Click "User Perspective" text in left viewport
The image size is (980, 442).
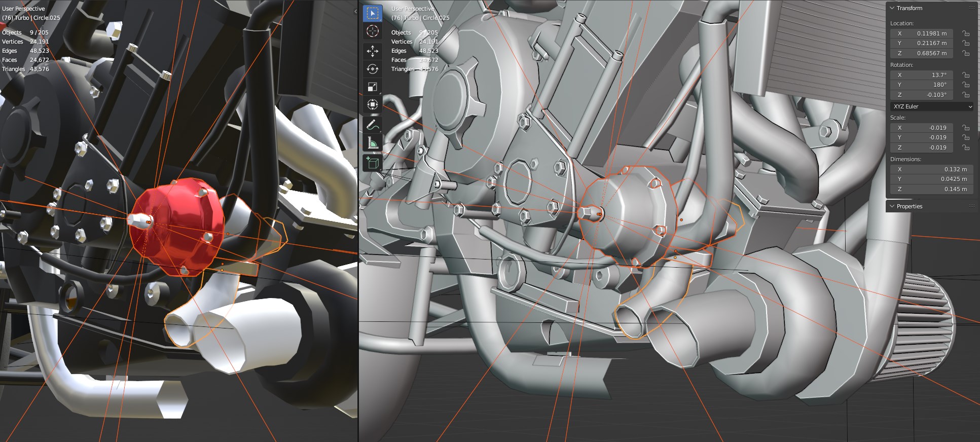tap(23, 9)
